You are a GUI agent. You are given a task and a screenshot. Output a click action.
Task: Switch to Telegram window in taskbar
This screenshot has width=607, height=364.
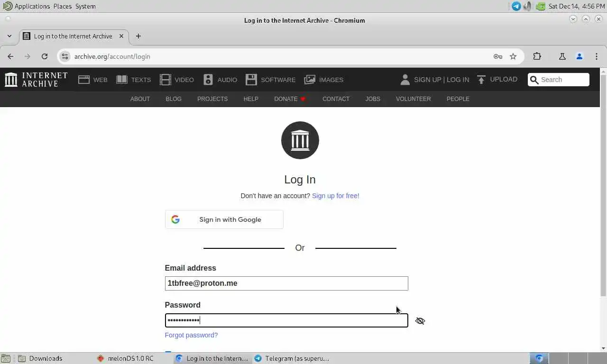[292, 358]
